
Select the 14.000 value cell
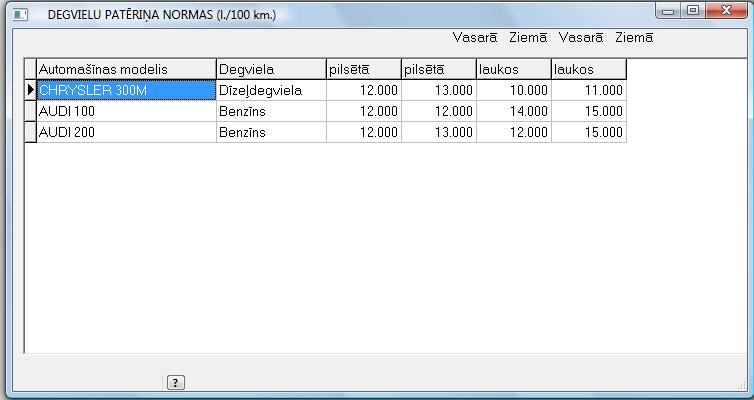[x=514, y=111]
